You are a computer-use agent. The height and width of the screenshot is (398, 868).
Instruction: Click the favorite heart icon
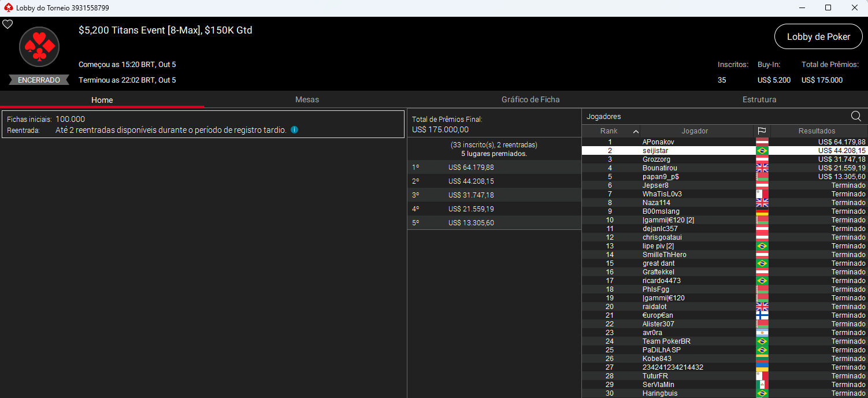click(8, 24)
